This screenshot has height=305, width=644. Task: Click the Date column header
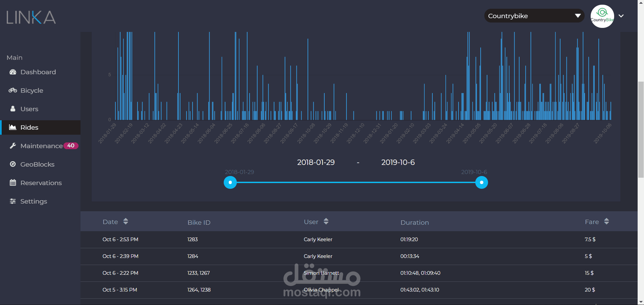click(x=110, y=222)
